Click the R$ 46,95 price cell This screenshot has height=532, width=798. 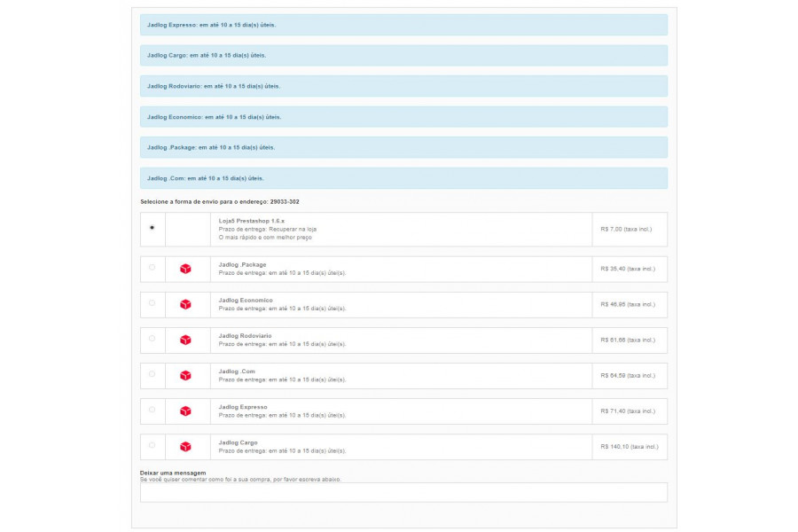click(x=630, y=304)
